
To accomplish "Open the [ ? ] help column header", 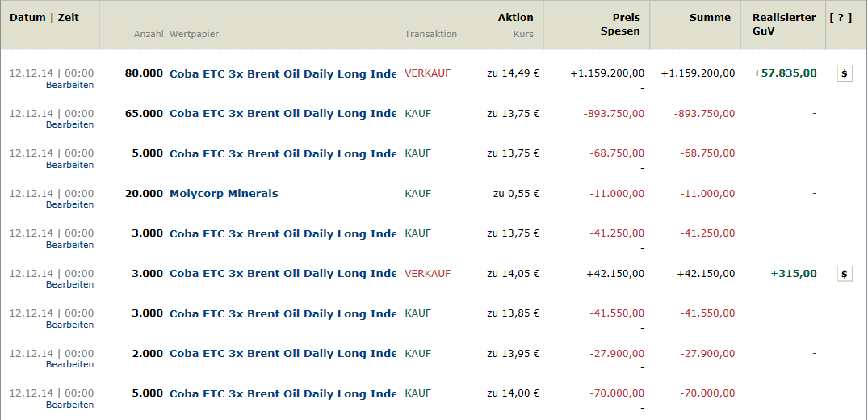I will click(841, 18).
